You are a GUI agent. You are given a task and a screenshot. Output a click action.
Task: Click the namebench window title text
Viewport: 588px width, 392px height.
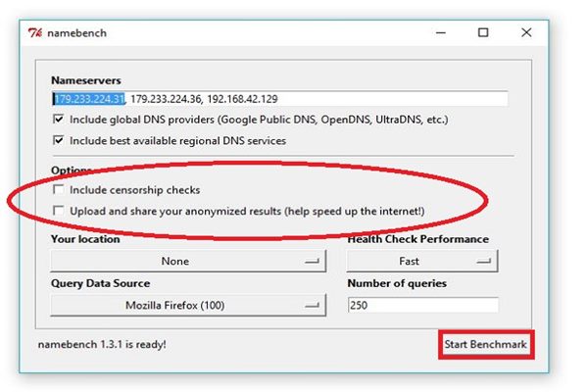(x=76, y=33)
